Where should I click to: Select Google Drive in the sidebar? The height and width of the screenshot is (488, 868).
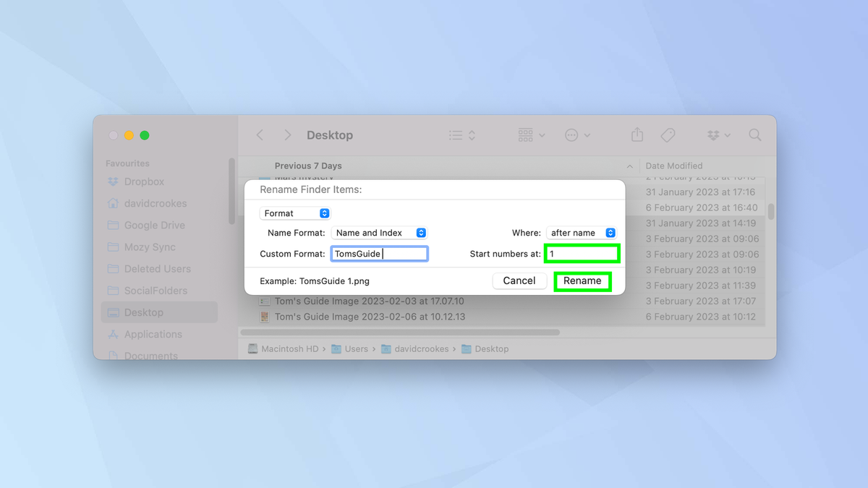[155, 226]
